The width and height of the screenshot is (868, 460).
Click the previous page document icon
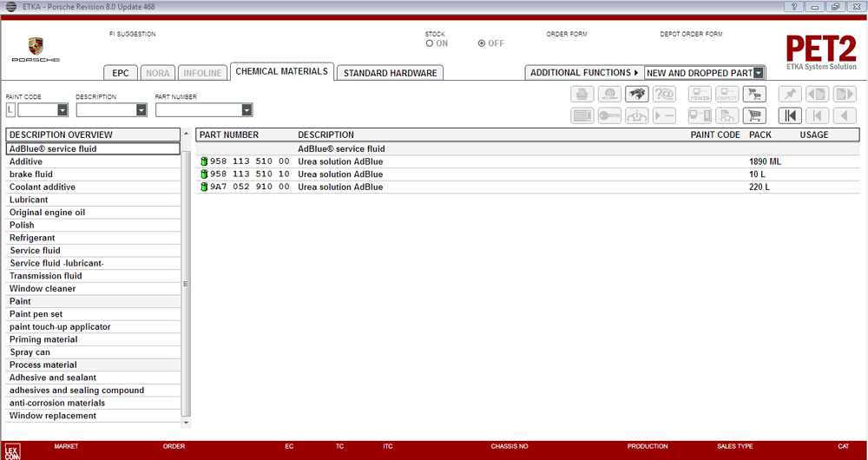[817, 94]
